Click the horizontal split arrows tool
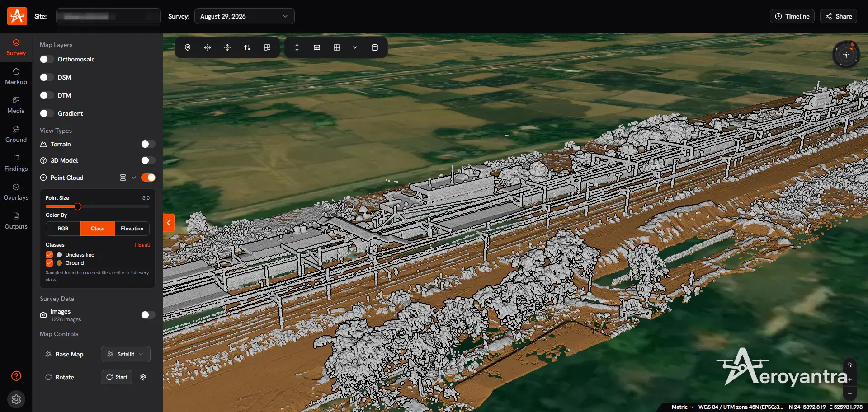The width and height of the screenshot is (868, 412). click(x=208, y=47)
